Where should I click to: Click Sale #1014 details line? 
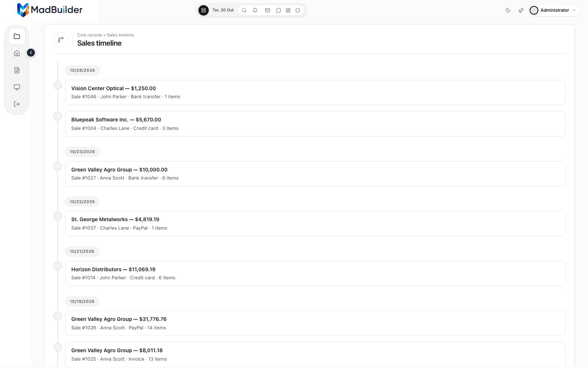123,278
